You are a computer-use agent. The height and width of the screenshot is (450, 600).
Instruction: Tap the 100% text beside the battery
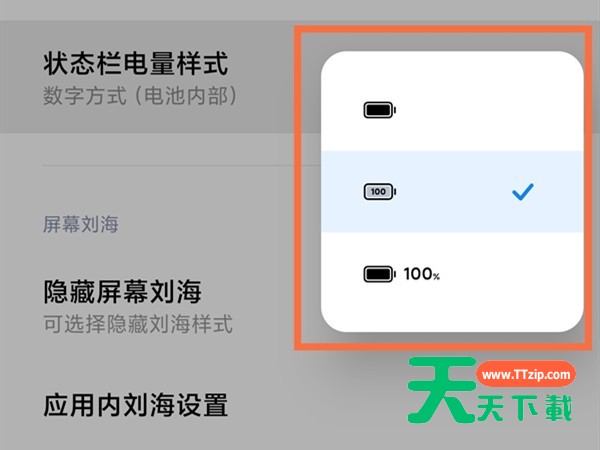(422, 274)
